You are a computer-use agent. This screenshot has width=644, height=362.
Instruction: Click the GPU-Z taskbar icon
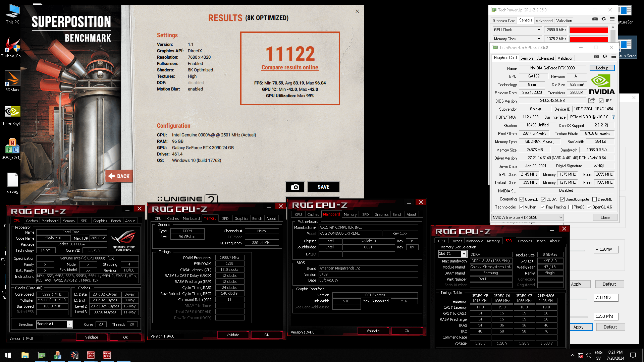41,355
